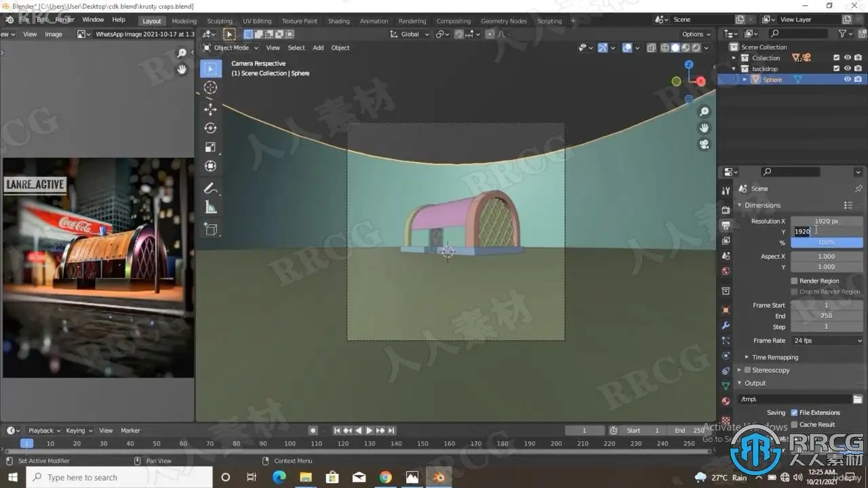Switch to the Shading workspace tab

[338, 21]
